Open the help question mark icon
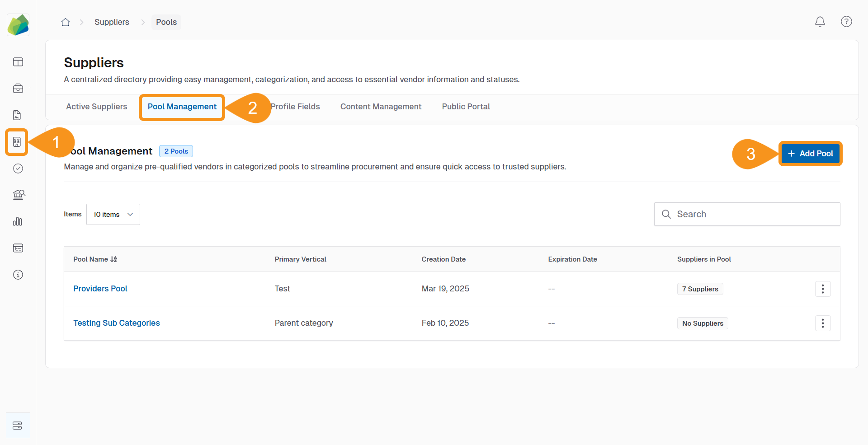 846,22
